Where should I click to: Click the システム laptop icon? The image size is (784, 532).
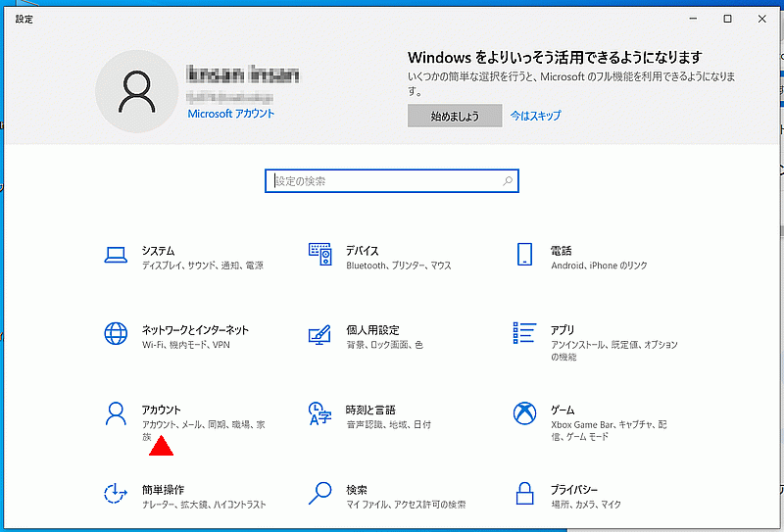pyautogui.click(x=116, y=255)
